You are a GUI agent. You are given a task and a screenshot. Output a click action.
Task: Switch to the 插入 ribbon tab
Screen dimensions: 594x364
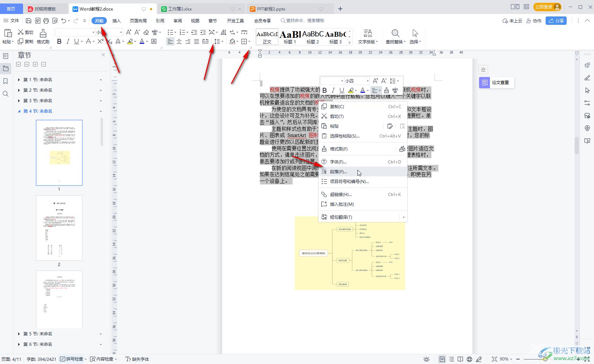coord(116,21)
